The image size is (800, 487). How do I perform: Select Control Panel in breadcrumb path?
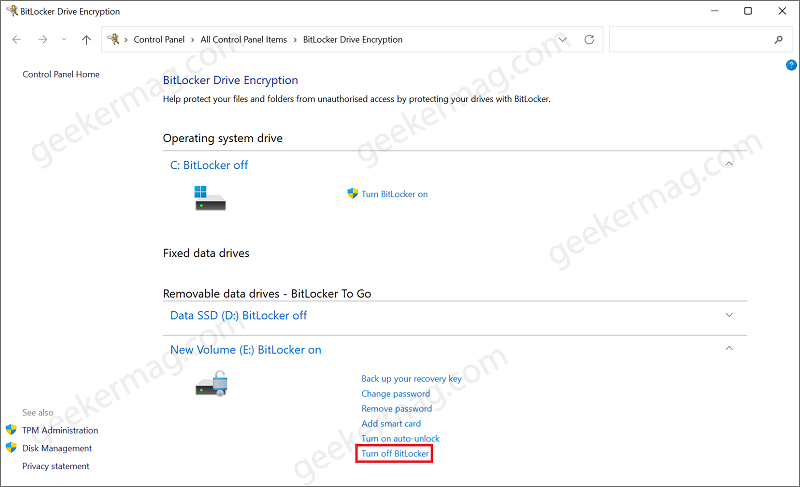point(159,39)
